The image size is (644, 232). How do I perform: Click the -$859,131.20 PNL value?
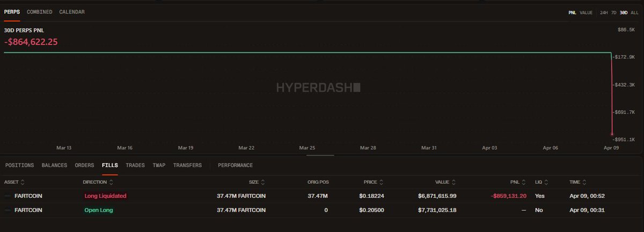tap(509, 196)
